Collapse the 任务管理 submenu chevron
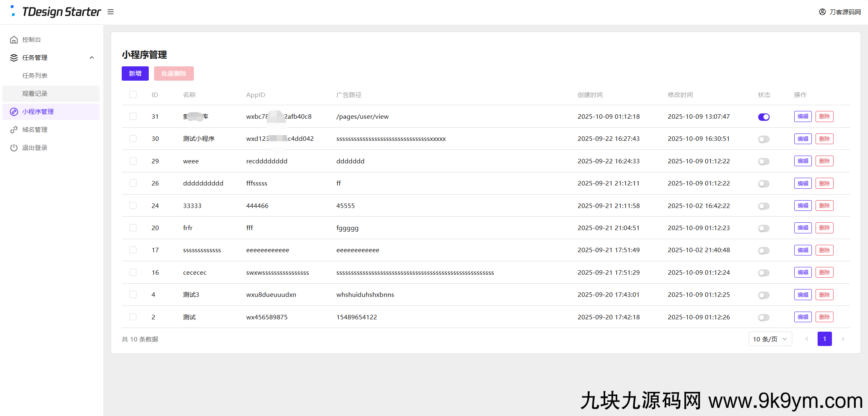 [x=92, y=58]
